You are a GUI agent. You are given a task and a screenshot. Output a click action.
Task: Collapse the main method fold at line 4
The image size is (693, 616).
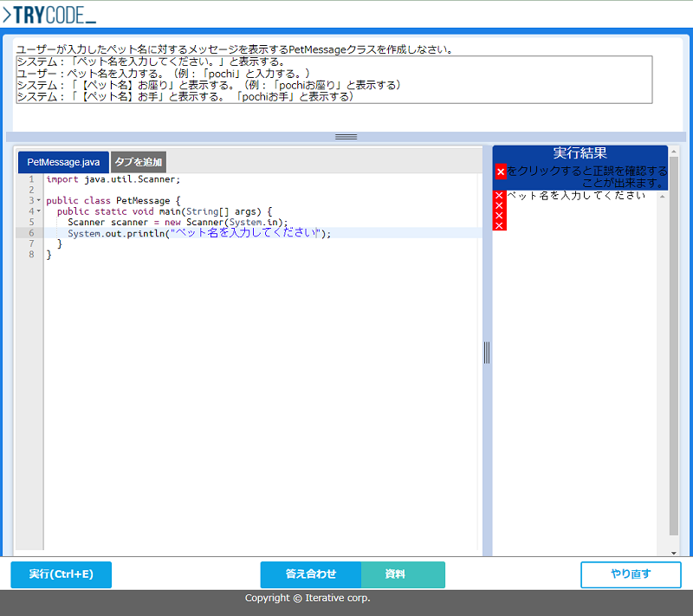point(38,211)
